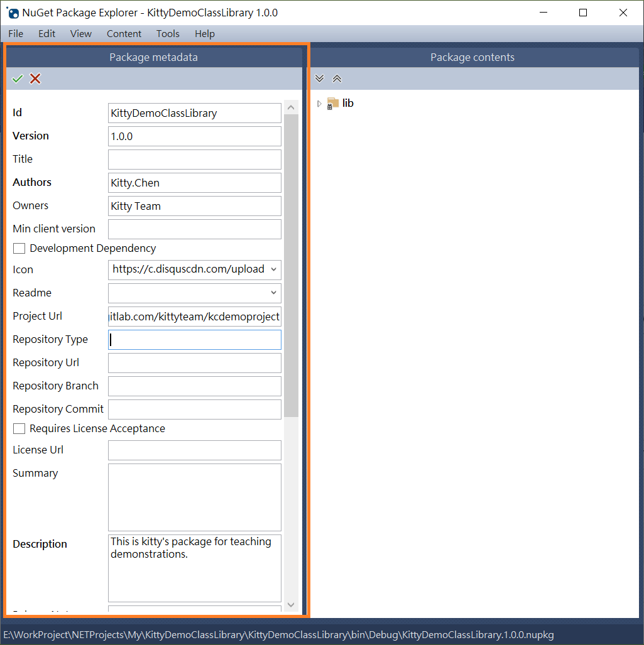Collapse all package contents nodes
This screenshot has height=645, width=644.
click(x=337, y=78)
